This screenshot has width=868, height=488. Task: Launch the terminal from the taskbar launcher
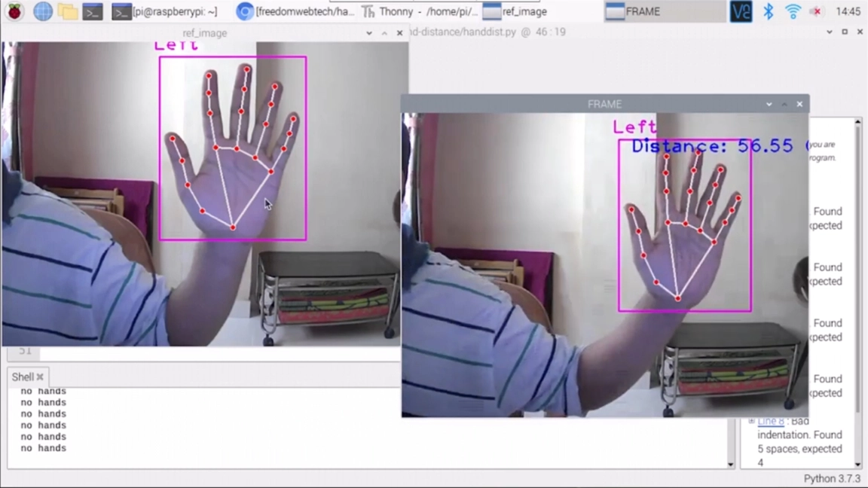(93, 11)
